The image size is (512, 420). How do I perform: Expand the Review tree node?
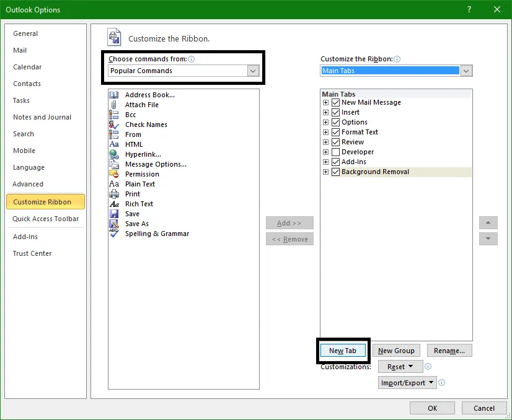tap(325, 142)
